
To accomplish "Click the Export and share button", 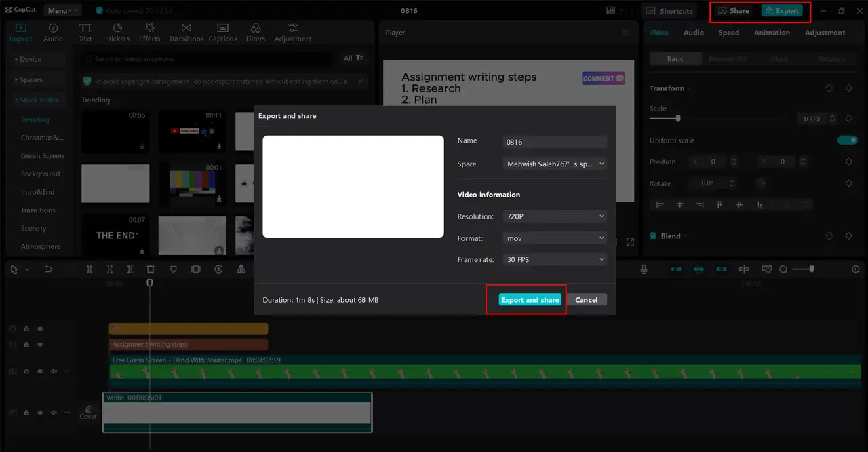I will [530, 299].
